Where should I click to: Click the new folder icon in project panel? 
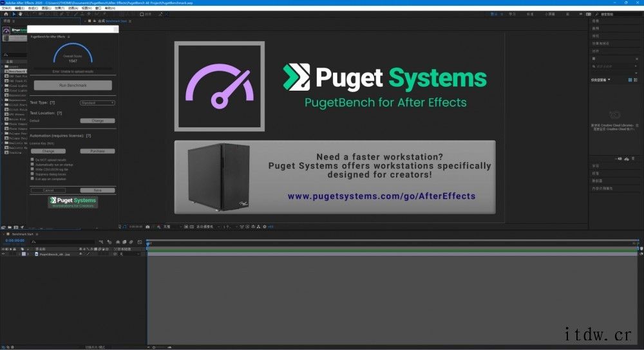(10, 227)
